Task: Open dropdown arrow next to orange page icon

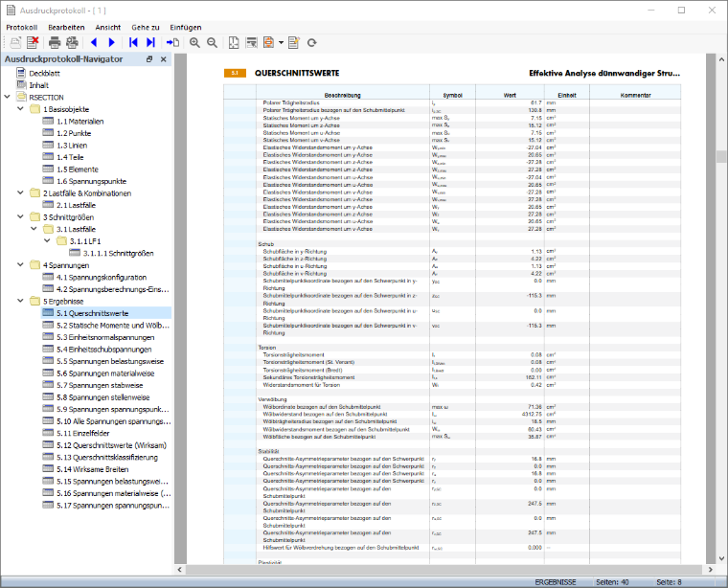Action: (281, 43)
